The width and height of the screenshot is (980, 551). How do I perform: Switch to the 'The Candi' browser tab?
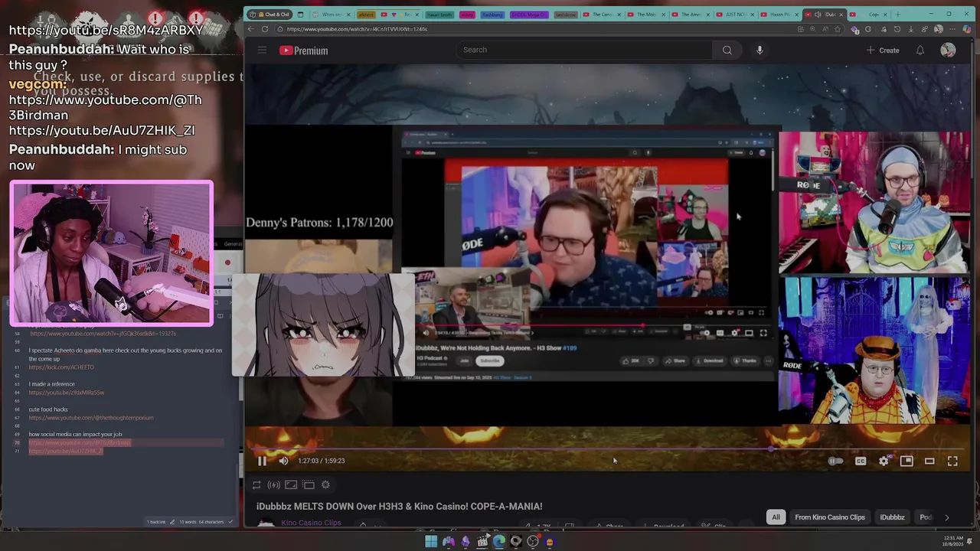pyautogui.click(x=603, y=14)
